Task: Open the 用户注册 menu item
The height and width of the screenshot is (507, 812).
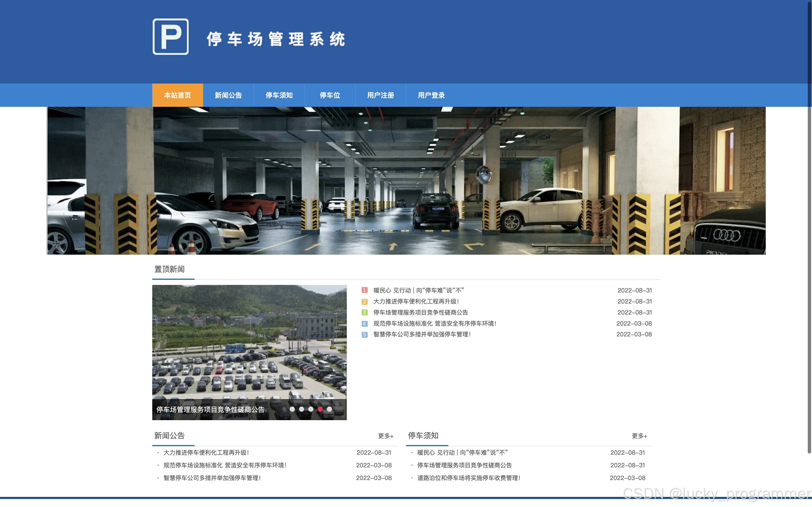Action: pos(380,95)
